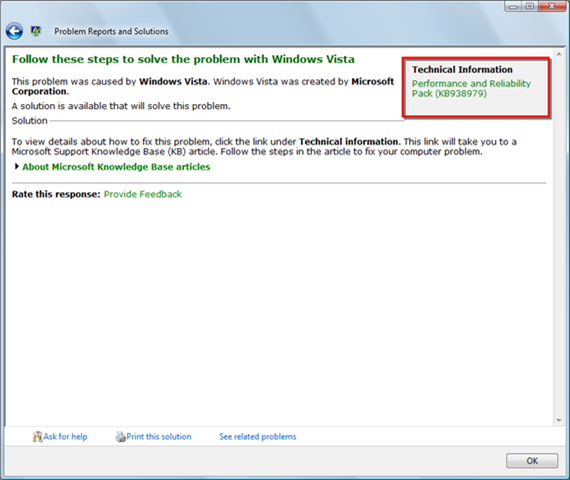The width and height of the screenshot is (570, 480).
Task: Confirm with the OK button
Action: coord(532,461)
